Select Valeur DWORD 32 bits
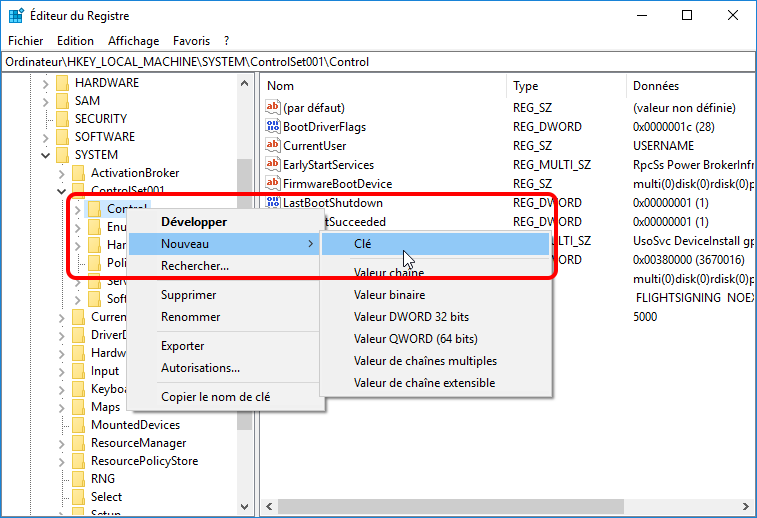Screen dimensions: 757x518 [x=435, y=317]
